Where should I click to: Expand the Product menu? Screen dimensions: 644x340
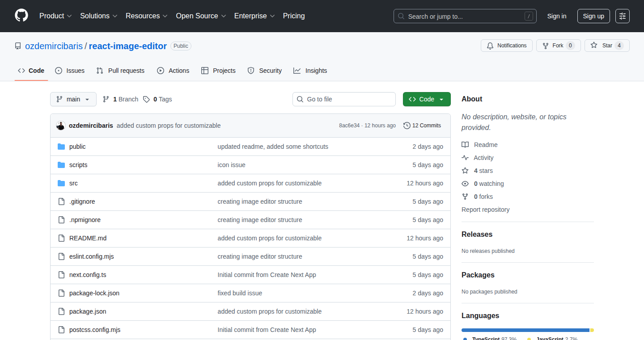pyautogui.click(x=55, y=16)
